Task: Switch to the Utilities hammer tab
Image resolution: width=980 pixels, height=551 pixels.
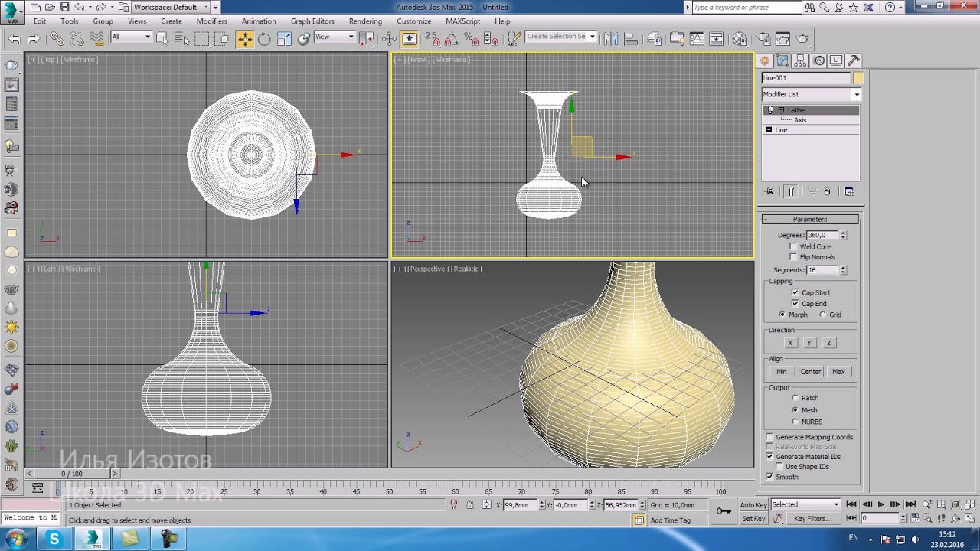Action: click(854, 61)
